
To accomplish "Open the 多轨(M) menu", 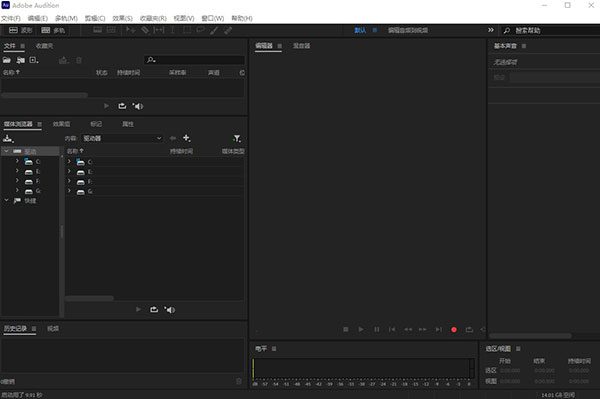I will pyautogui.click(x=66, y=18).
